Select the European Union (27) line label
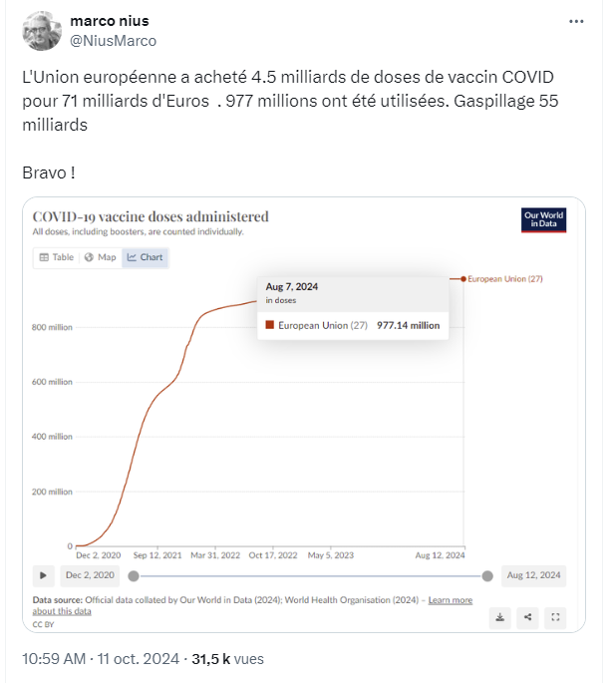Image resolution: width=616 pixels, height=683 pixels. 505,279
